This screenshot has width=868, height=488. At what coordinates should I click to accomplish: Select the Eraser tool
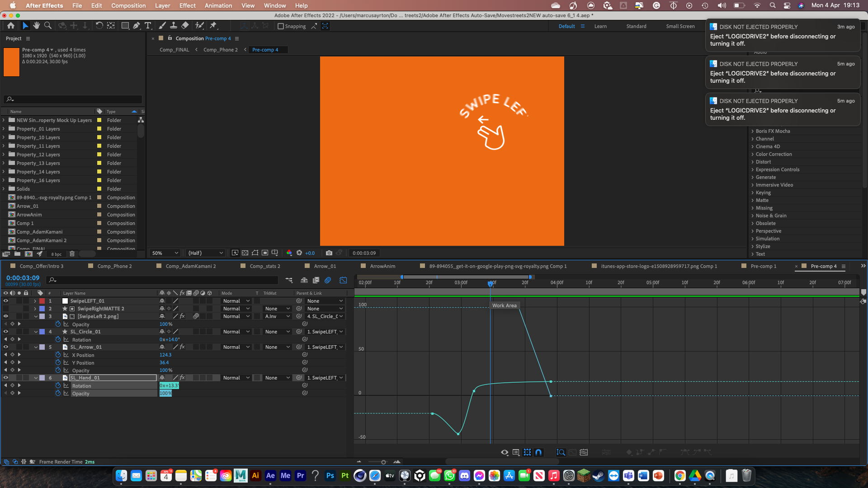(x=185, y=26)
